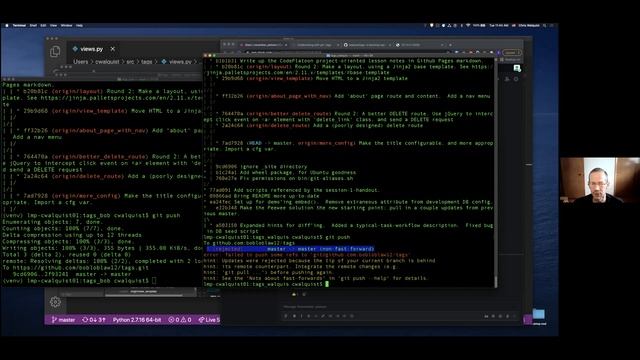Open the Manage gear in VS Code
The image size is (640, 360).
coord(55,302)
